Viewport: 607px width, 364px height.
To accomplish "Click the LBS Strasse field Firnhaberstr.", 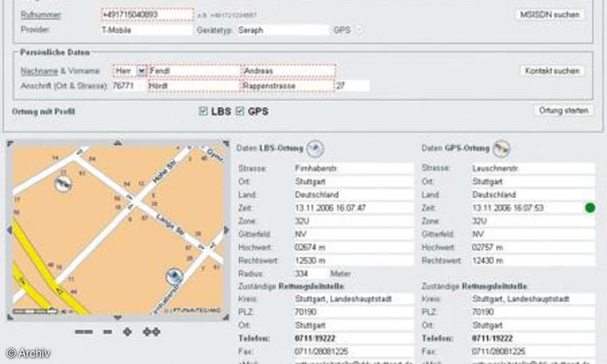I will point(353,168).
